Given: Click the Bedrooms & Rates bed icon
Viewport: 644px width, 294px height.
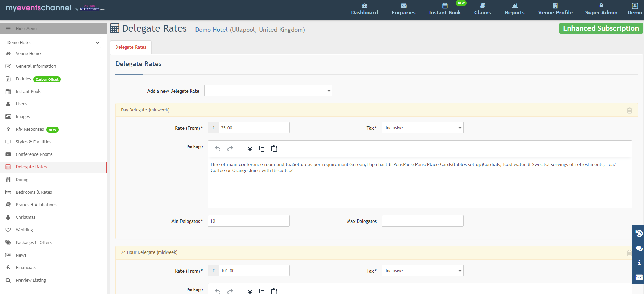Looking at the screenshot, I should click(8, 192).
